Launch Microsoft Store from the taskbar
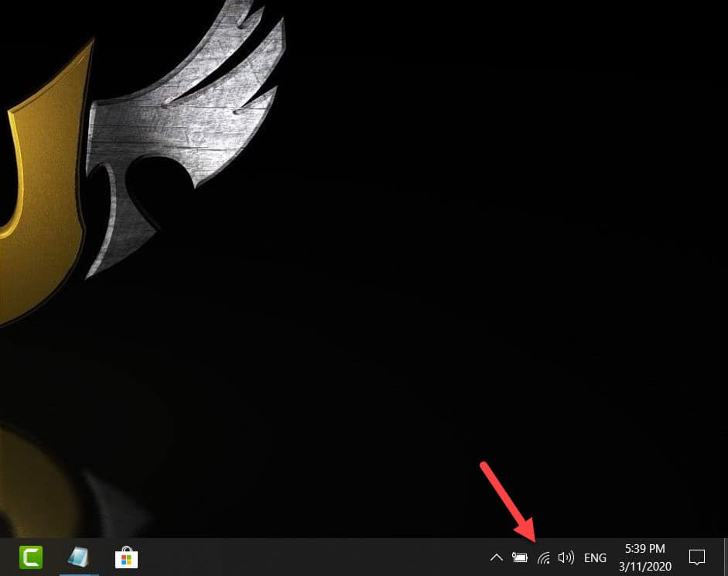This screenshot has height=576, width=728. click(126, 557)
